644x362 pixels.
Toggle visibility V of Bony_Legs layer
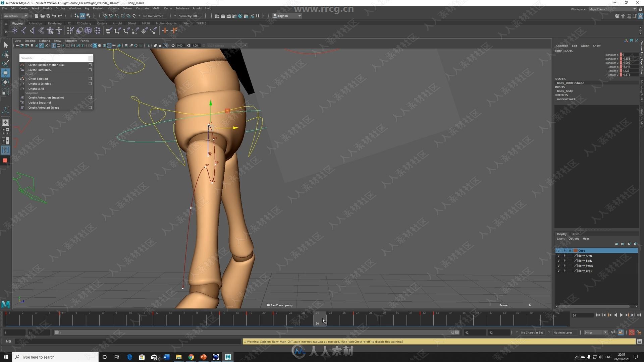click(558, 270)
